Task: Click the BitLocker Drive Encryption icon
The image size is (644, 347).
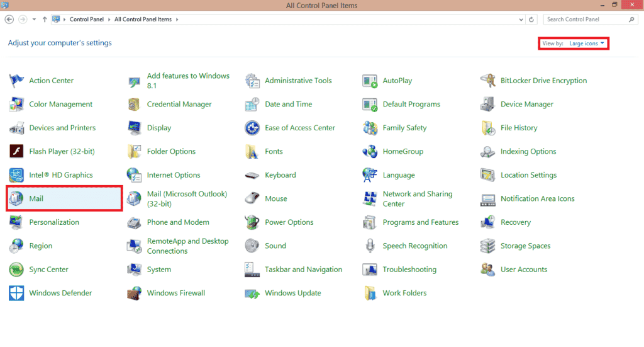Action: pyautogui.click(x=488, y=81)
